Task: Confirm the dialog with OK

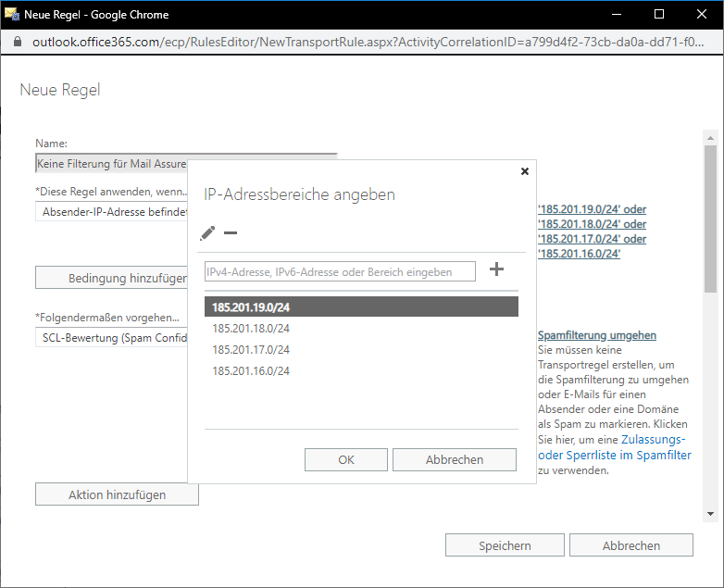Action: pos(346,459)
